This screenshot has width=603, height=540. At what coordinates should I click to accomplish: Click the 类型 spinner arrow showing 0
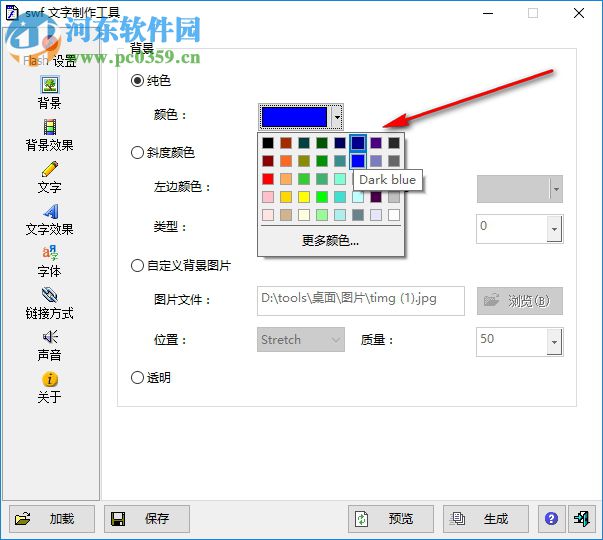[x=554, y=229]
